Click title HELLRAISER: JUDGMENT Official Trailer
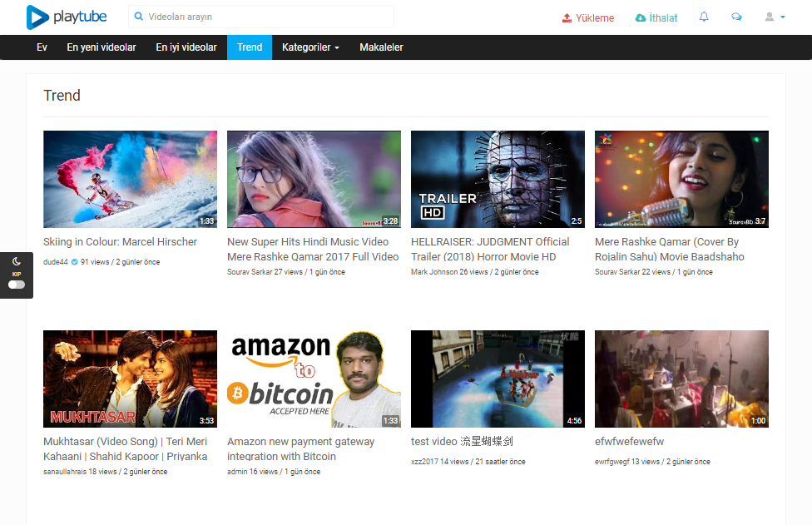 [x=490, y=249]
